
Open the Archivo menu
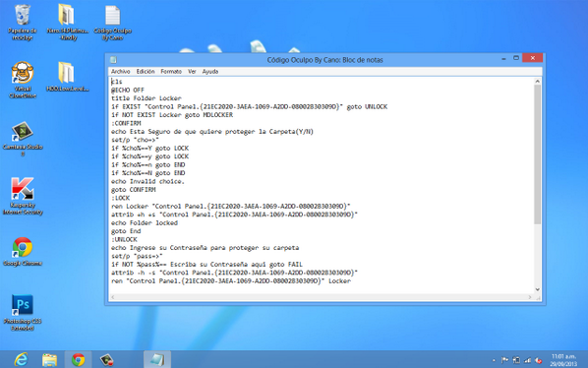[120, 71]
